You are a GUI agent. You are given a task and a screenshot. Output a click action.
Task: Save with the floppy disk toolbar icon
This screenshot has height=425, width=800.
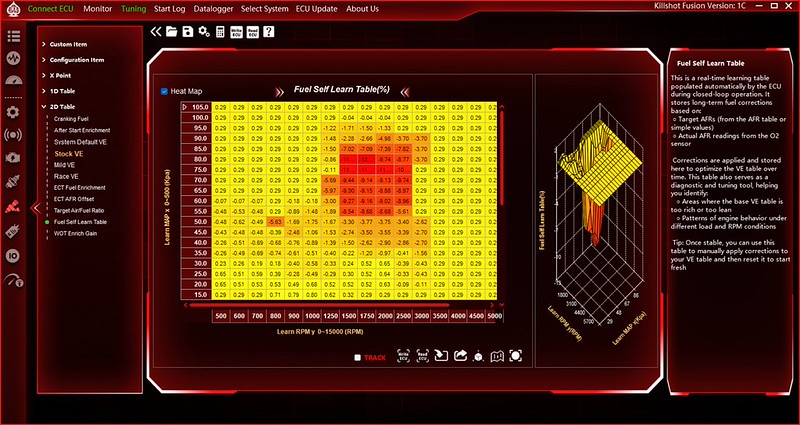pyautogui.click(x=188, y=32)
